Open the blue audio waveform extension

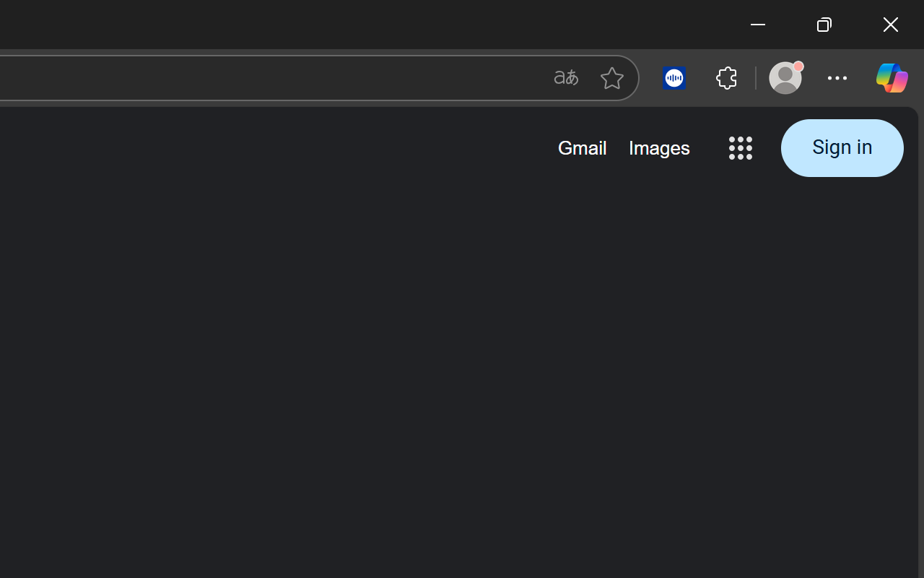674,78
